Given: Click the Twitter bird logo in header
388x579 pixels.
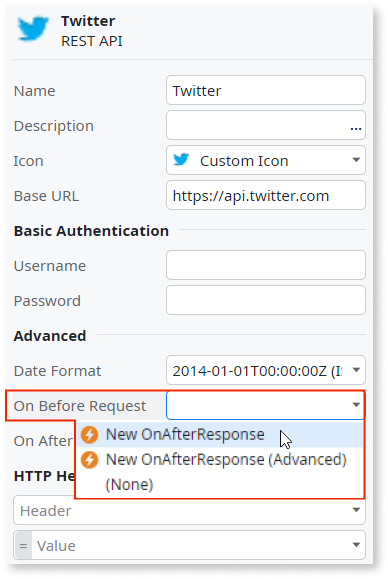Looking at the screenshot, I should [33, 28].
